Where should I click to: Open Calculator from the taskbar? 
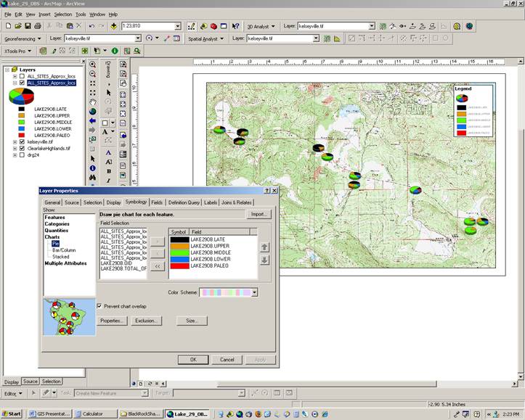point(95,414)
